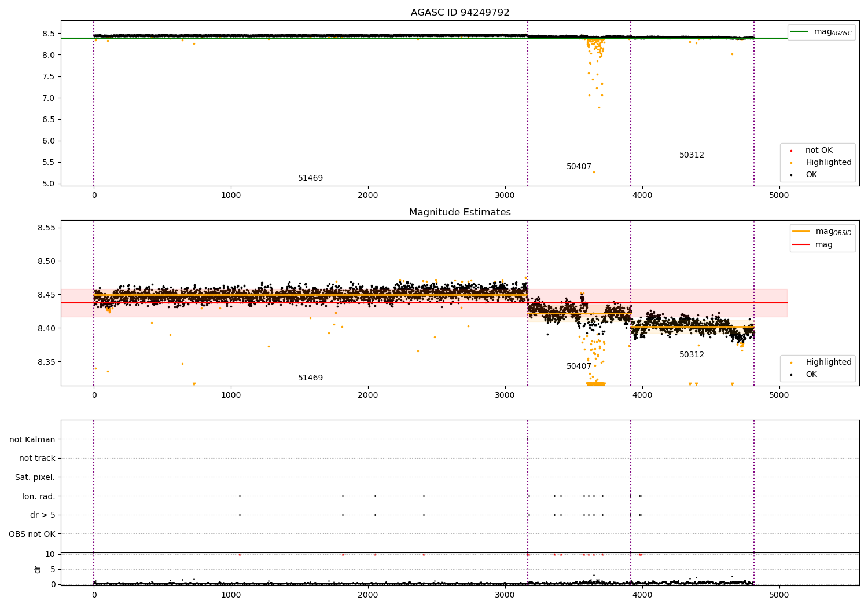Click the y-axis tick '5.0' in top plot
The height and width of the screenshot is (608, 868).
click(x=49, y=184)
